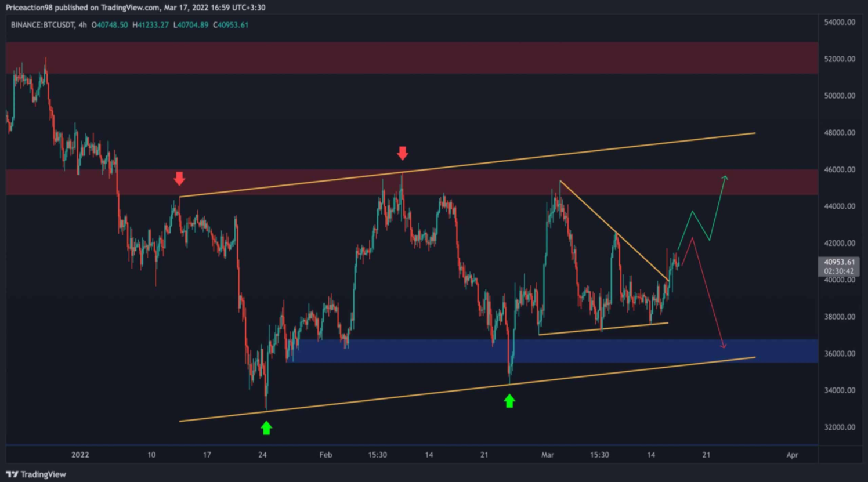Select the top red resistance zone near 52000

[x=406, y=57]
